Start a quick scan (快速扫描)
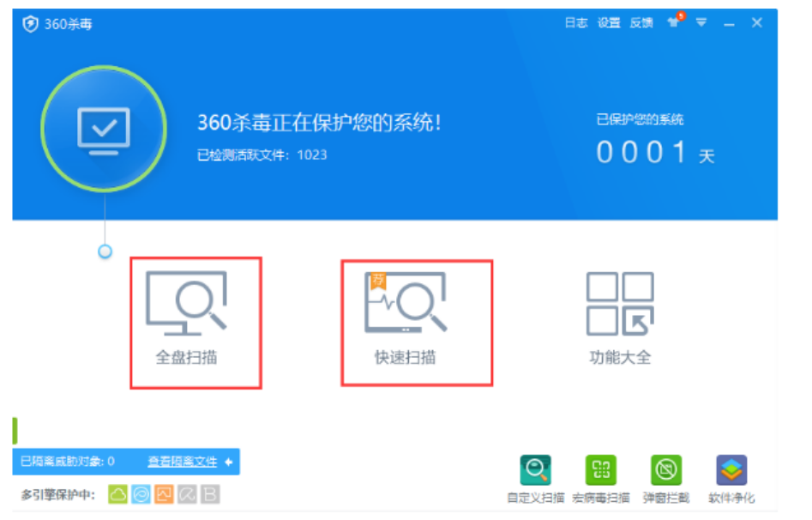 click(406, 319)
